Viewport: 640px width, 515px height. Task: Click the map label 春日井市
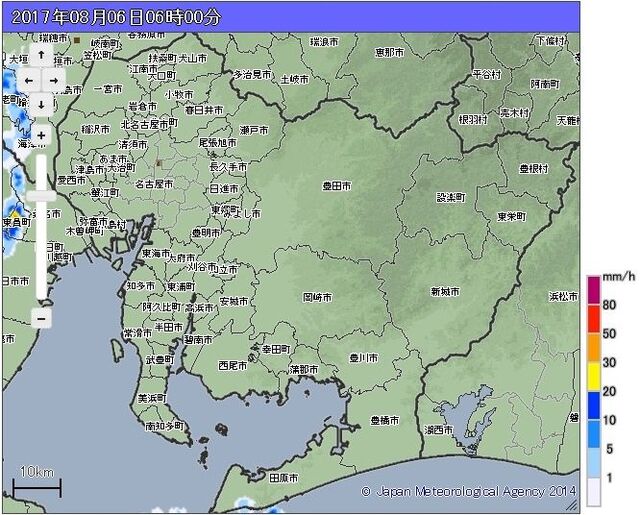coord(204,110)
